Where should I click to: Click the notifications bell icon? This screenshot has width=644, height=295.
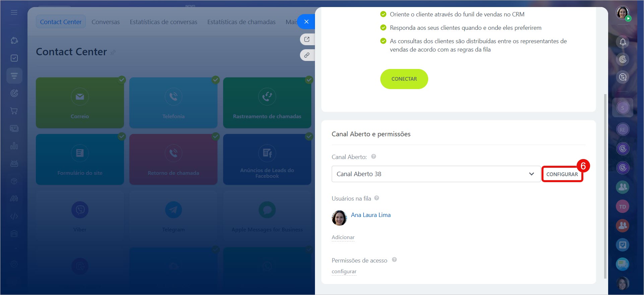tap(623, 42)
